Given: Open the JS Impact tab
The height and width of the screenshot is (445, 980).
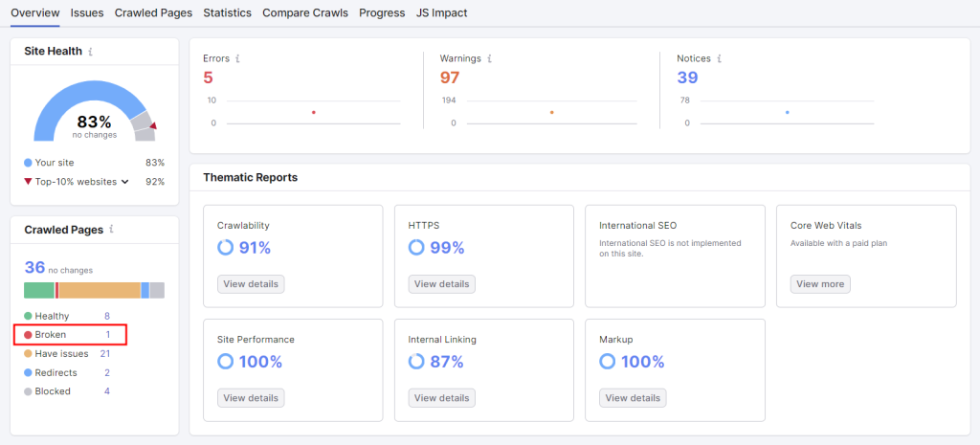Looking at the screenshot, I should click(442, 12).
